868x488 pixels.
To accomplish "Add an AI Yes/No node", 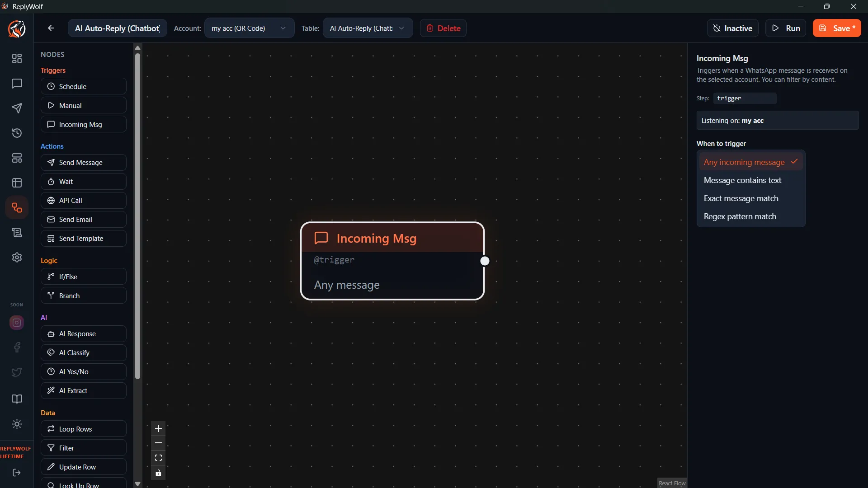I will [x=84, y=371].
